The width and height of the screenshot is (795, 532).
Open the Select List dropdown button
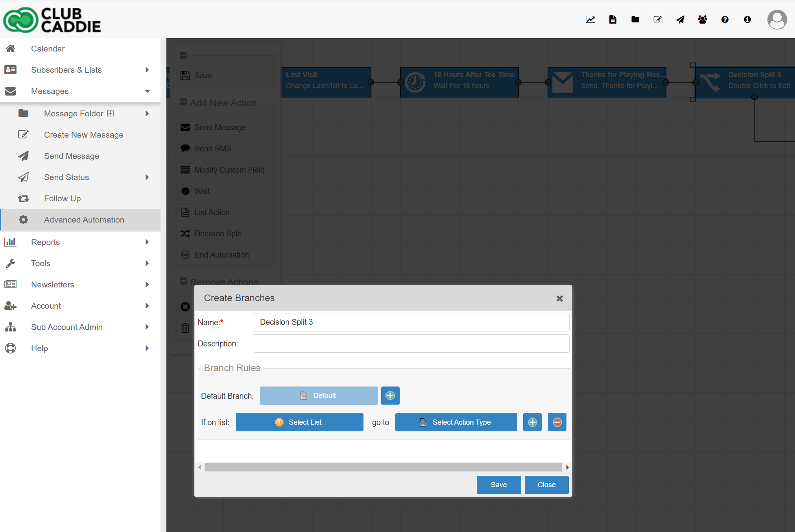point(299,422)
